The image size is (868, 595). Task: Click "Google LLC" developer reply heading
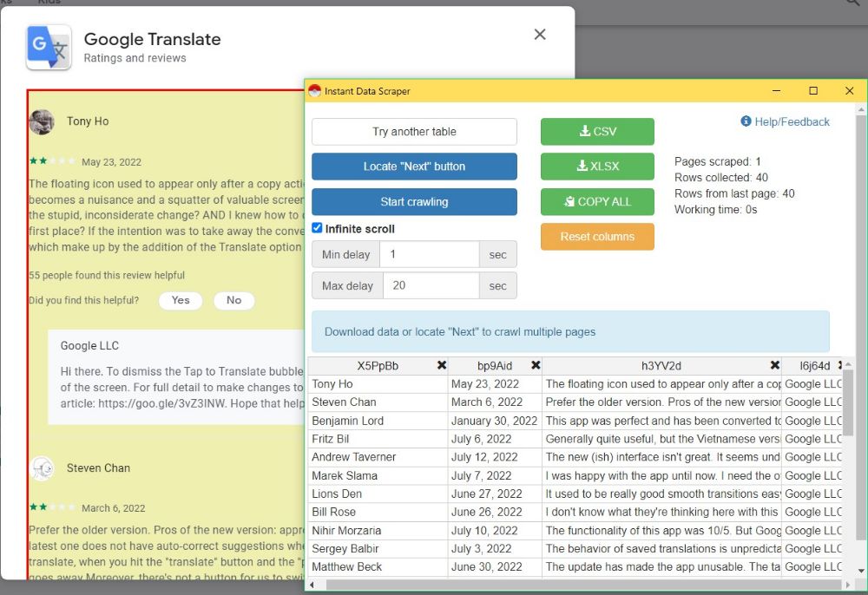click(x=89, y=345)
